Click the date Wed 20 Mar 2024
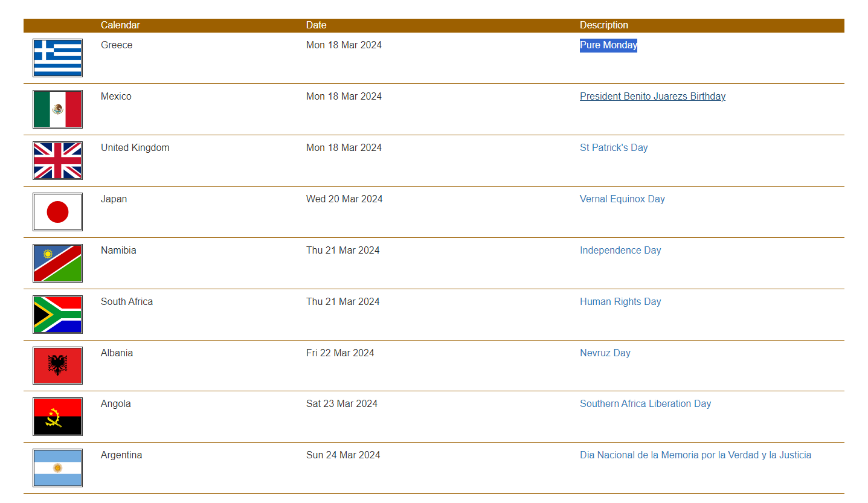868x503 pixels. (344, 199)
